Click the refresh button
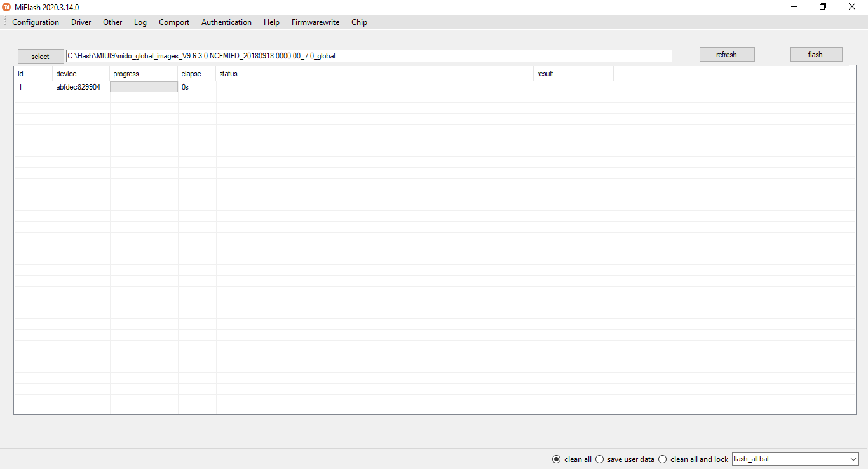This screenshot has width=868, height=469. 727,55
